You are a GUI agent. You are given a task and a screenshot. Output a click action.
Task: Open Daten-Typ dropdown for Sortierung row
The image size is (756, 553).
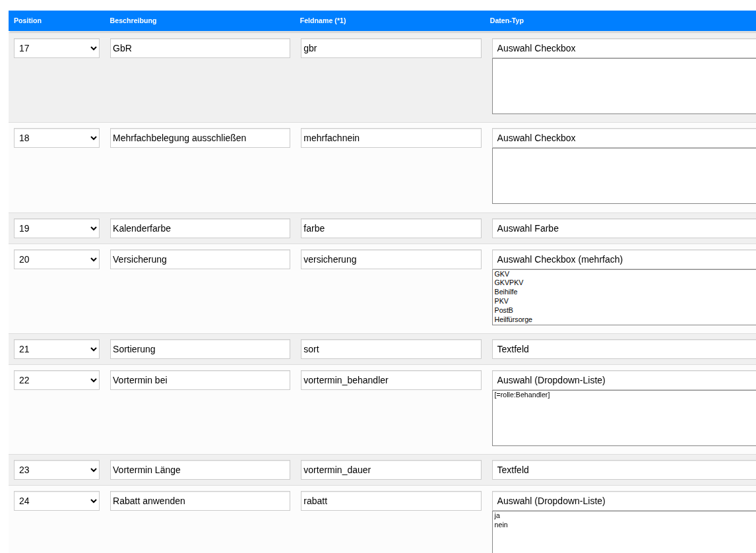pyautogui.click(x=623, y=349)
